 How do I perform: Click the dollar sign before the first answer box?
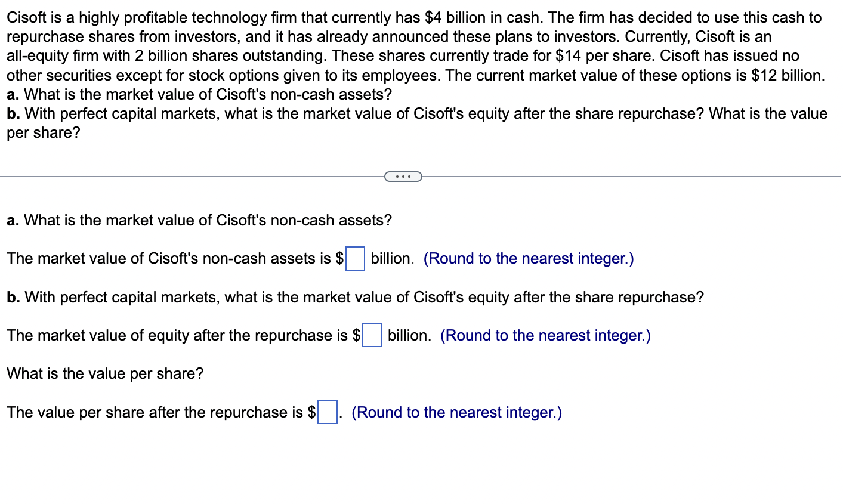[x=341, y=258]
